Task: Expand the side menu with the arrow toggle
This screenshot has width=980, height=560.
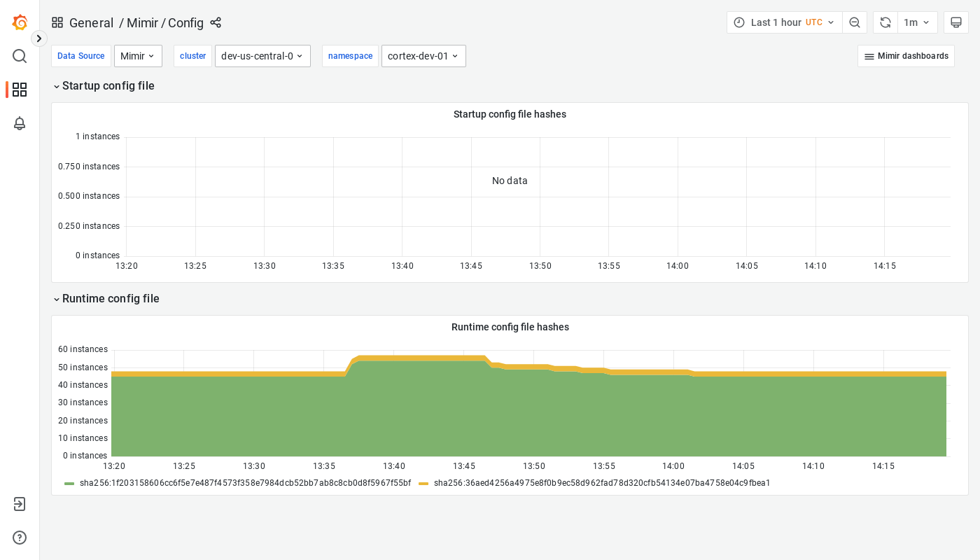Action: click(38, 38)
